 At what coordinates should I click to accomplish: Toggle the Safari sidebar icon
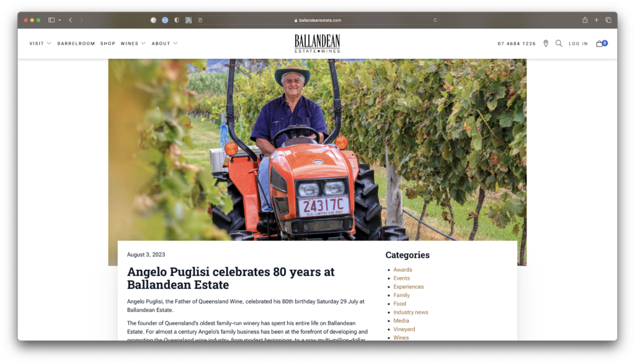[51, 20]
